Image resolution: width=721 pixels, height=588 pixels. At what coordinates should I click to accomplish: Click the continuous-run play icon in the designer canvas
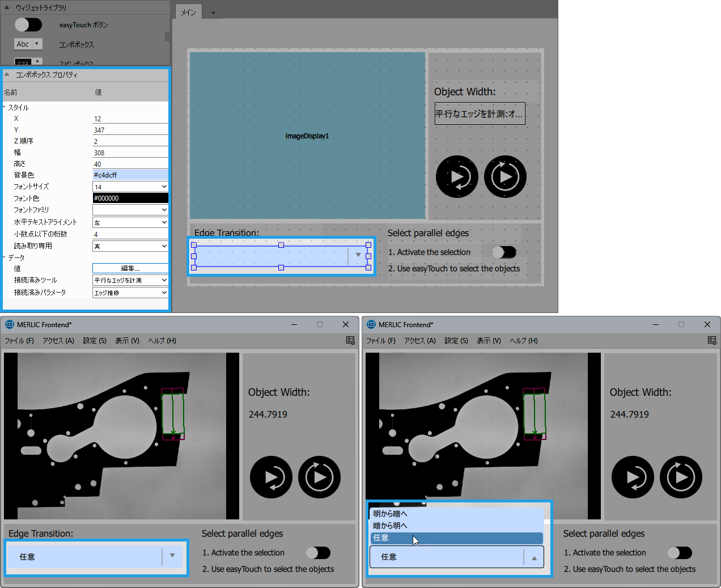pos(505,177)
